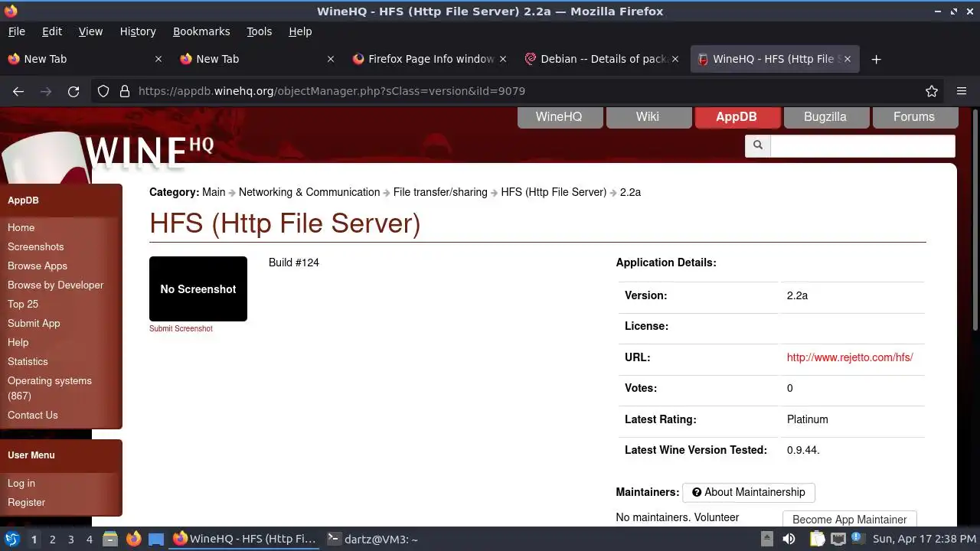Open the Submit App link
This screenshot has height=551, width=980.
tap(34, 323)
